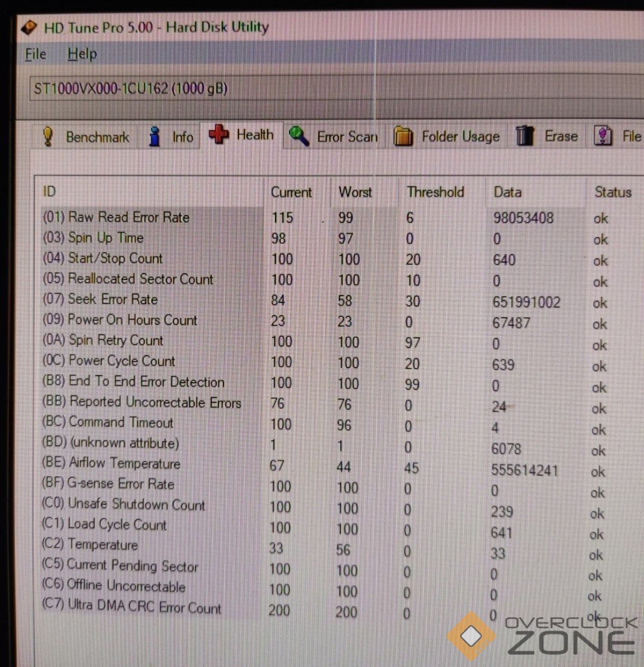This screenshot has height=667, width=644.
Task: Click the Folder Usage folder icon
Action: [x=403, y=136]
